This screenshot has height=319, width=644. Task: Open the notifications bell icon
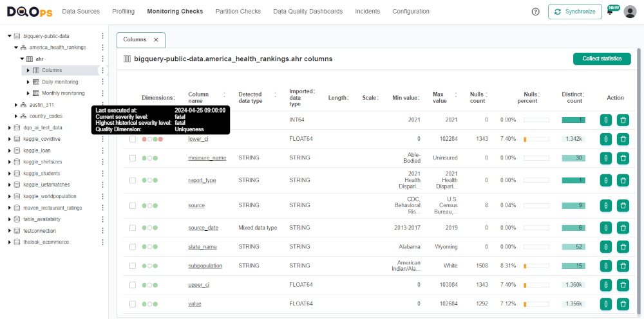pos(610,12)
